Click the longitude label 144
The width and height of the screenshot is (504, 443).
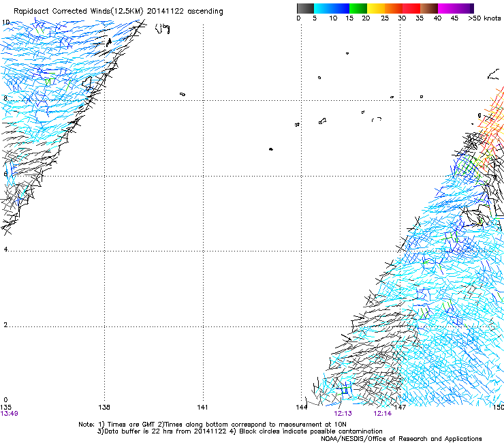pyautogui.click(x=302, y=408)
